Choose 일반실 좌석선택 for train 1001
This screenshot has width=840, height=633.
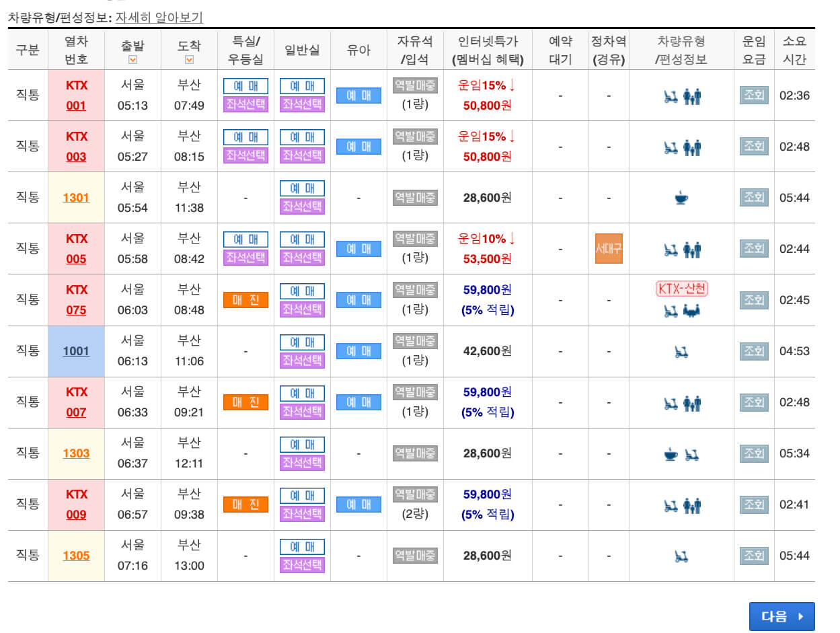(302, 360)
